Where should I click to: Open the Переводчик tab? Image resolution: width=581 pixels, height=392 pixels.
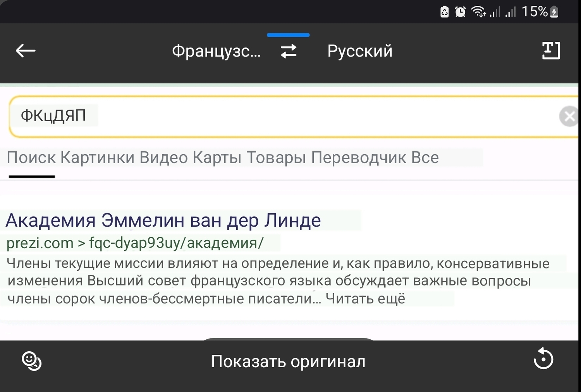coord(359,158)
